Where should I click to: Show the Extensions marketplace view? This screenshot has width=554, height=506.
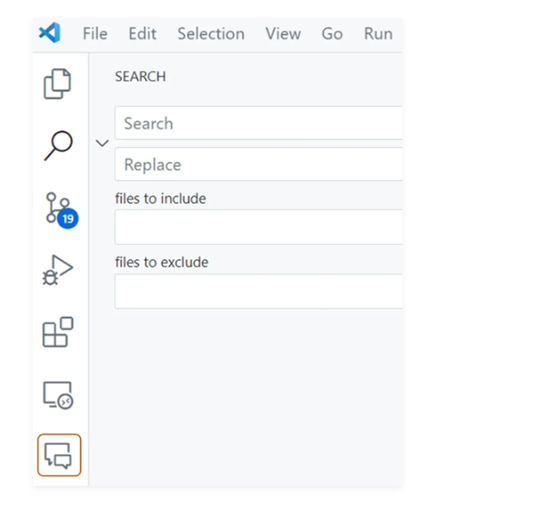(x=58, y=332)
